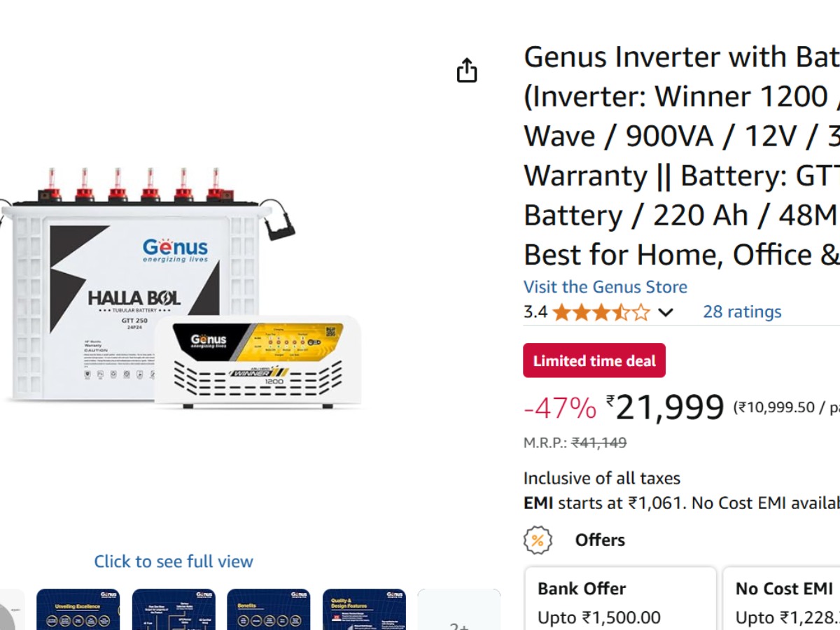Click the star rating icons
The image size is (840, 630).
[x=601, y=312]
